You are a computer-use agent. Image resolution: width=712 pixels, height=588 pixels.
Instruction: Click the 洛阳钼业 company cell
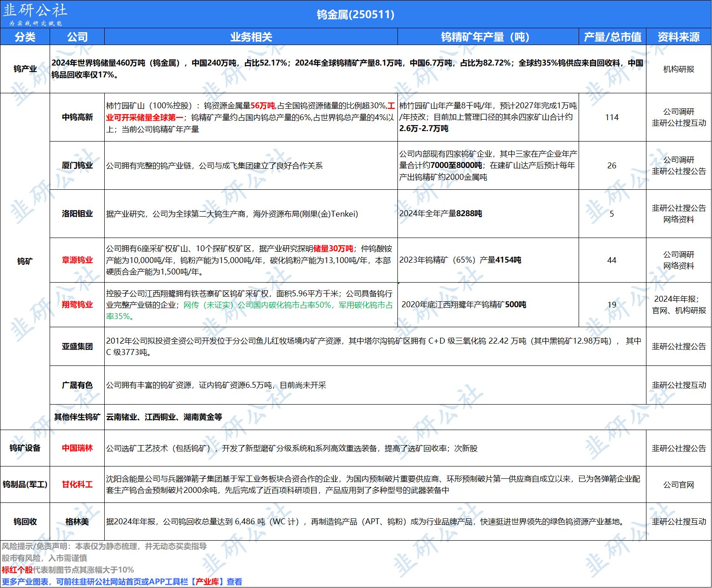coord(77,214)
